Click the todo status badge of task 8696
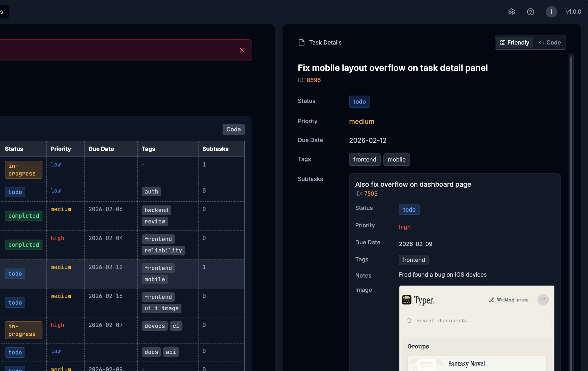588x371 pixels. [x=359, y=102]
